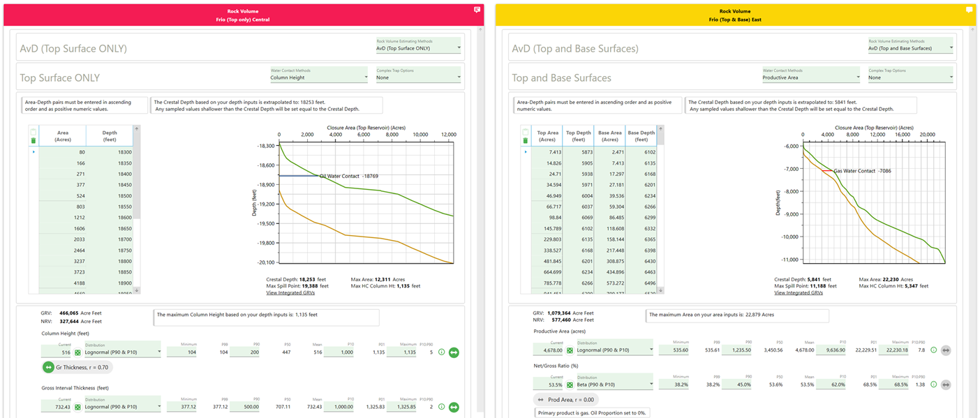Image resolution: width=980 pixels, height=418 pixels.
Task: Click the info icon on Net/Gross Ratio row
Action: (933, 385)
